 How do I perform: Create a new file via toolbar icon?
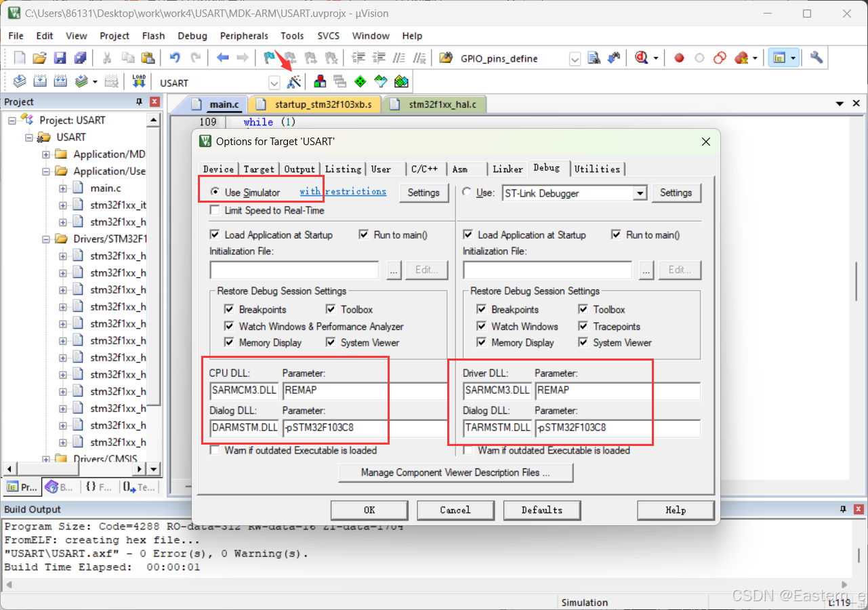20,58
